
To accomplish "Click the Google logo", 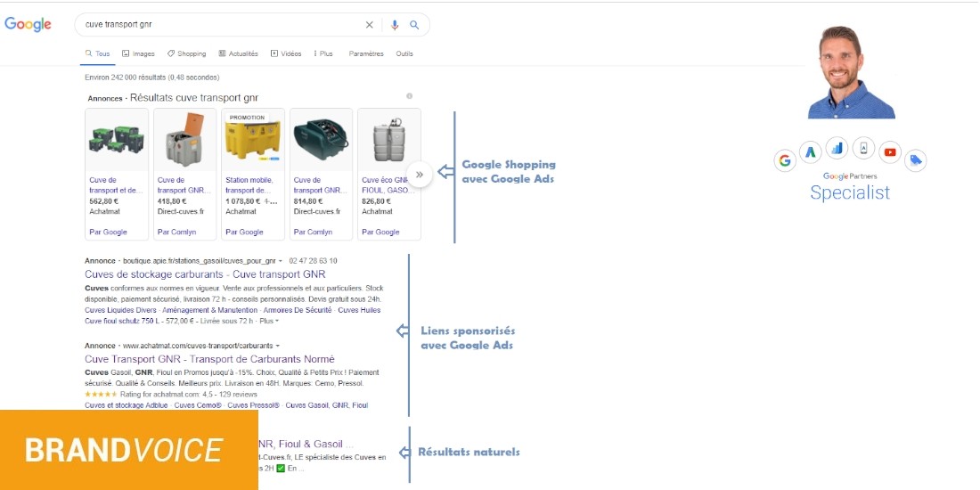I will (28, 24).
